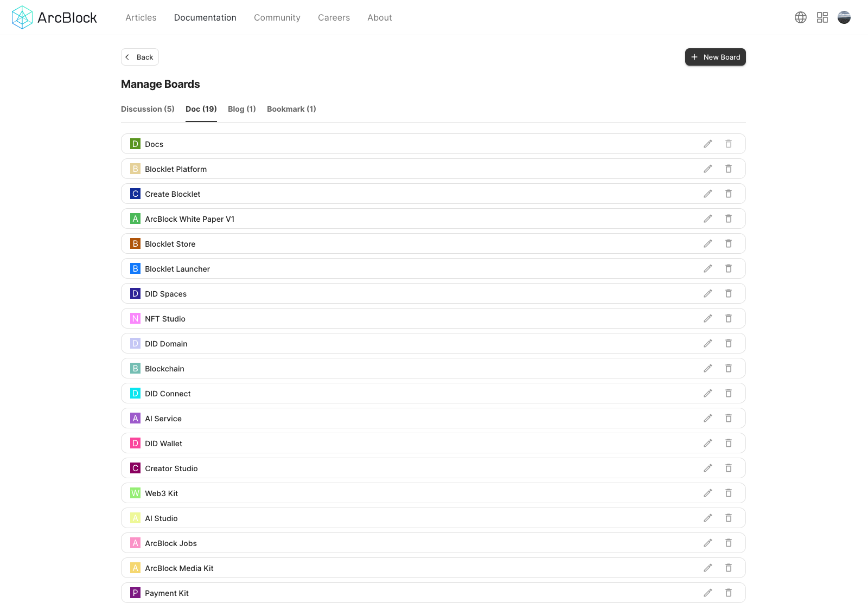Open the language globe icon
868x610 pixels.
click(x=800, y=17)
